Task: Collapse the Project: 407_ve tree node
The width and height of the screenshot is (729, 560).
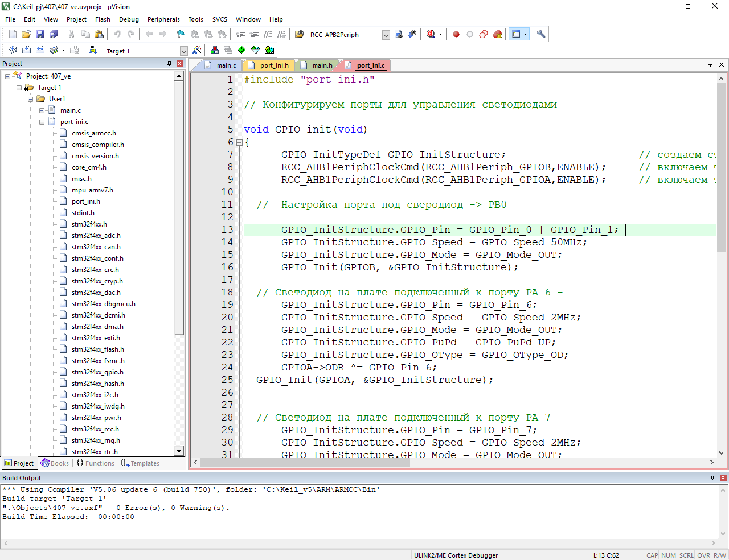Action: coord(8,76)
